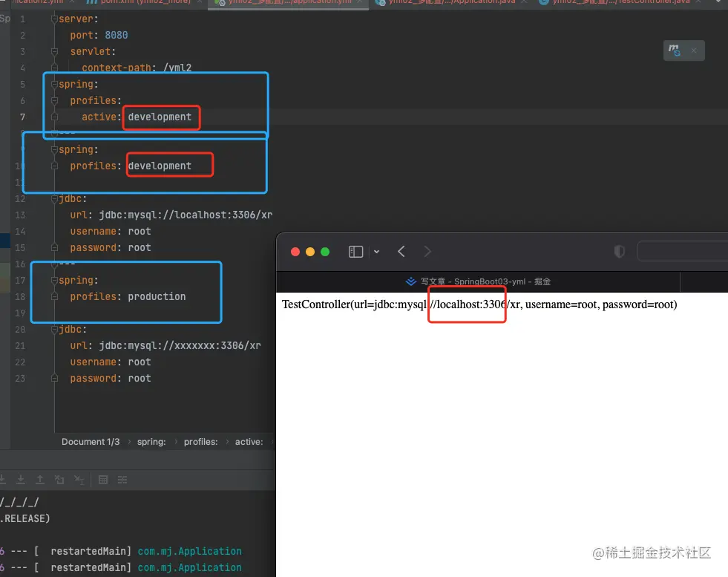Click the spring: breadcrumb in the editor footer

(151, 442)
